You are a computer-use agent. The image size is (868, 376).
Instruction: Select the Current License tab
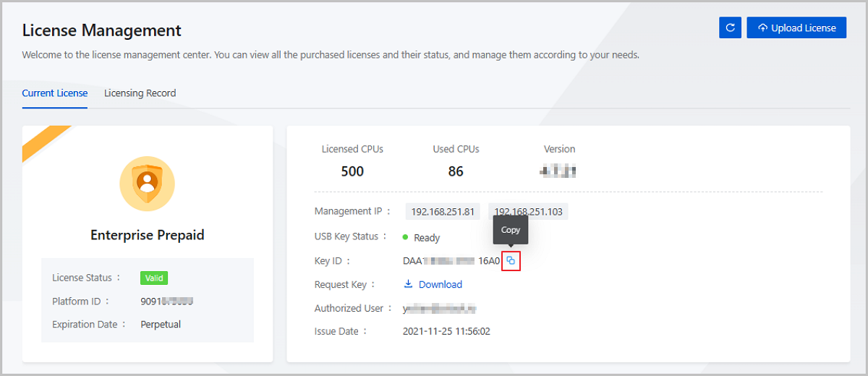pyautogui.click(x=54, y=93)
